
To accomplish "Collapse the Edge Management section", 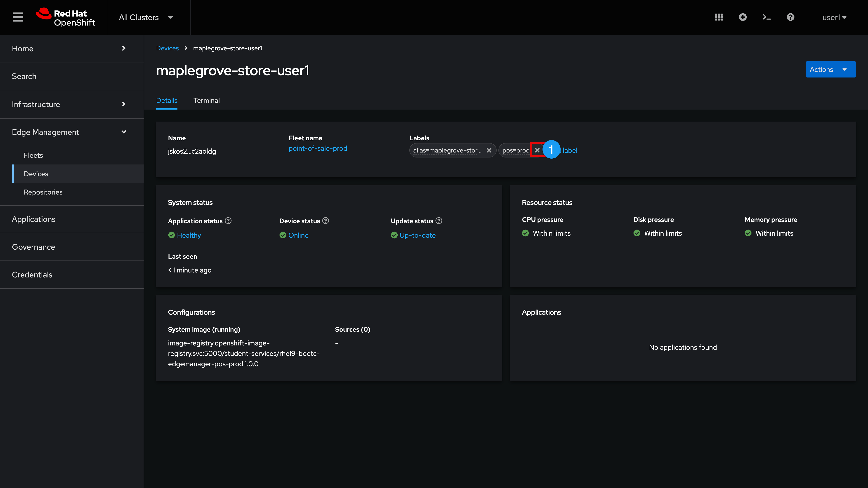I will 72,132.
